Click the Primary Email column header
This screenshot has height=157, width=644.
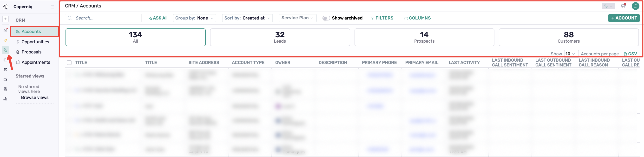pos(422,63)
